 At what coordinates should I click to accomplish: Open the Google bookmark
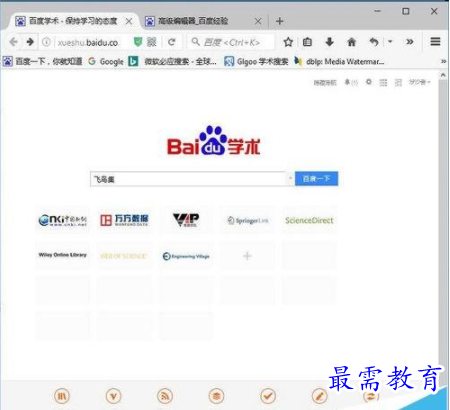pyautogui.click(x=106, y=61)
